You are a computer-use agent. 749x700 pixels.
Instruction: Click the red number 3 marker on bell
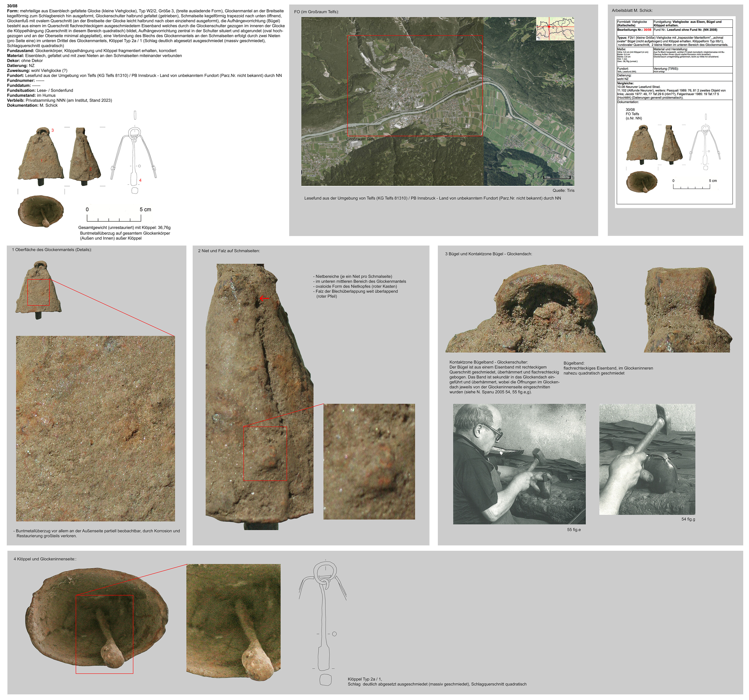coord(52,130)
